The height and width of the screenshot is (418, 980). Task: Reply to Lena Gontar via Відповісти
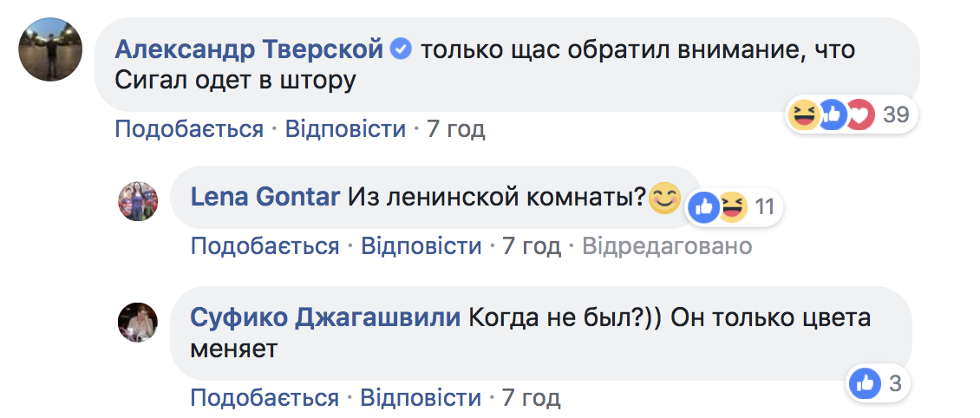[x=421, y=246]
